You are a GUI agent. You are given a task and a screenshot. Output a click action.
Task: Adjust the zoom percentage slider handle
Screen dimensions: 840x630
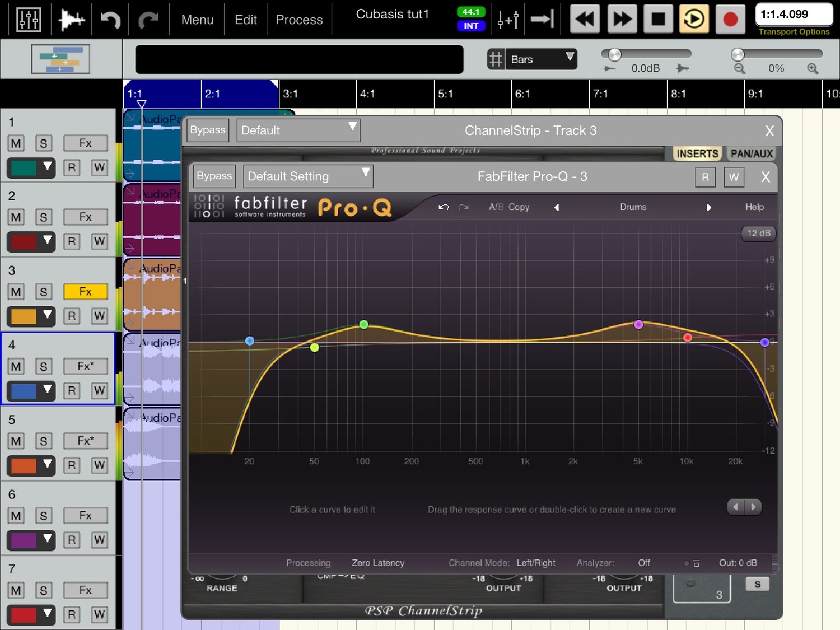click(x=738, y=54)
